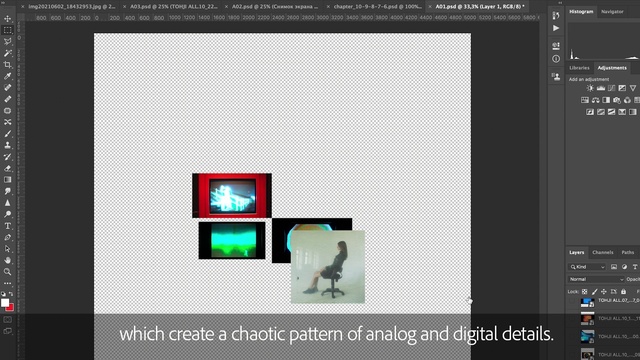The image size is (640, 360).
Task: Add a Color Balance adjustment
Action: coord(596,100)
